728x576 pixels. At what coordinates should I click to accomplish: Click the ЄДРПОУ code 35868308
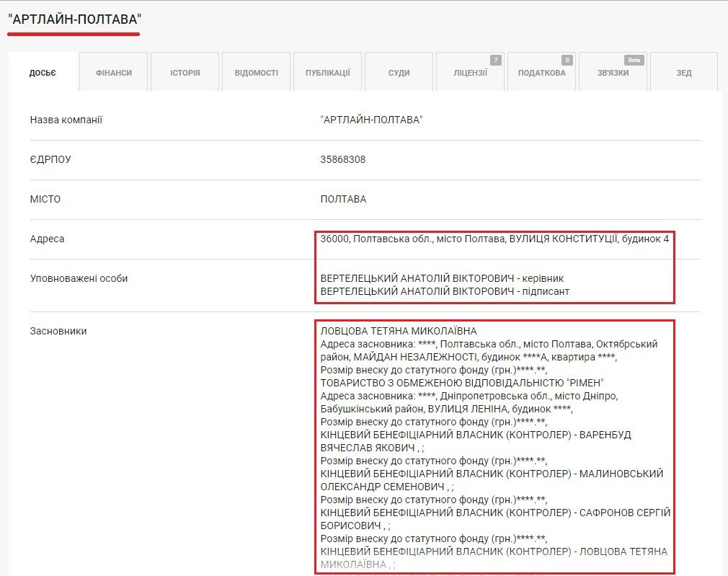point(343,159)
